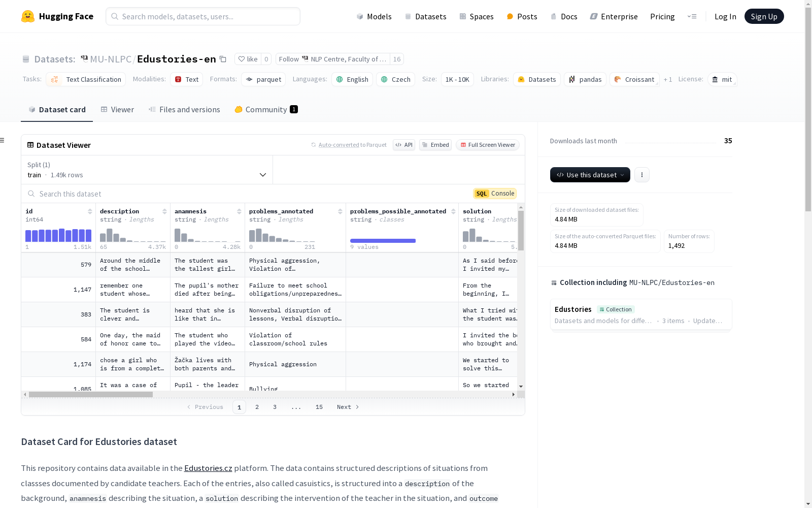Open the Full Screen Viewer

tap(488, 145)
